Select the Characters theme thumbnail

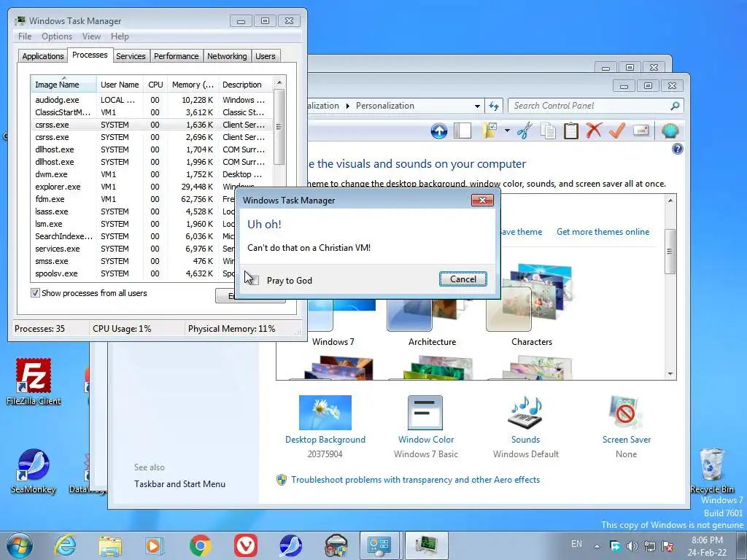click(531, 305)
